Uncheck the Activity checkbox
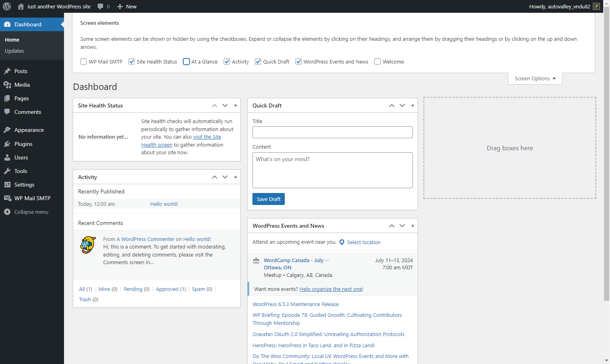The width and height of the screenshot is (610, 364). click(x=227, y=62)
